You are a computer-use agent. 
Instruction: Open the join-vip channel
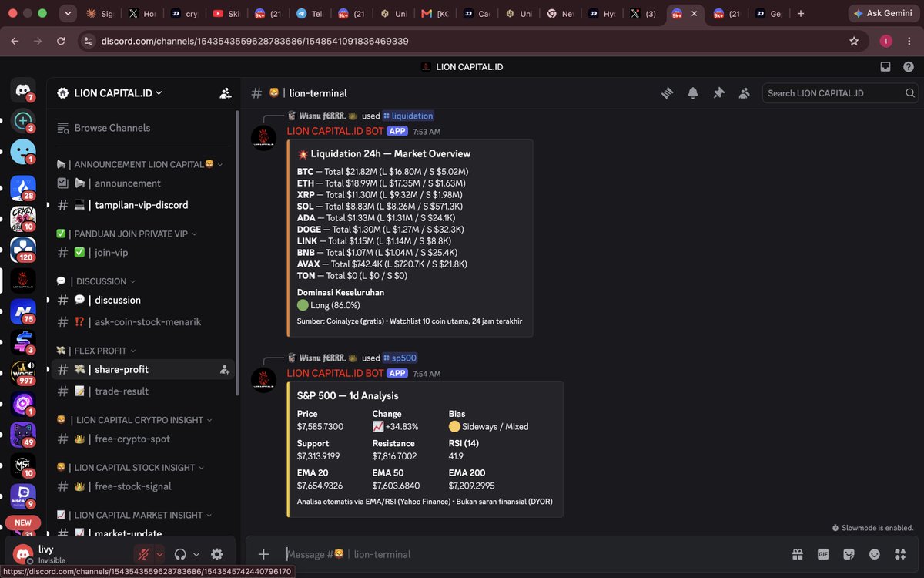coord(143,253)
